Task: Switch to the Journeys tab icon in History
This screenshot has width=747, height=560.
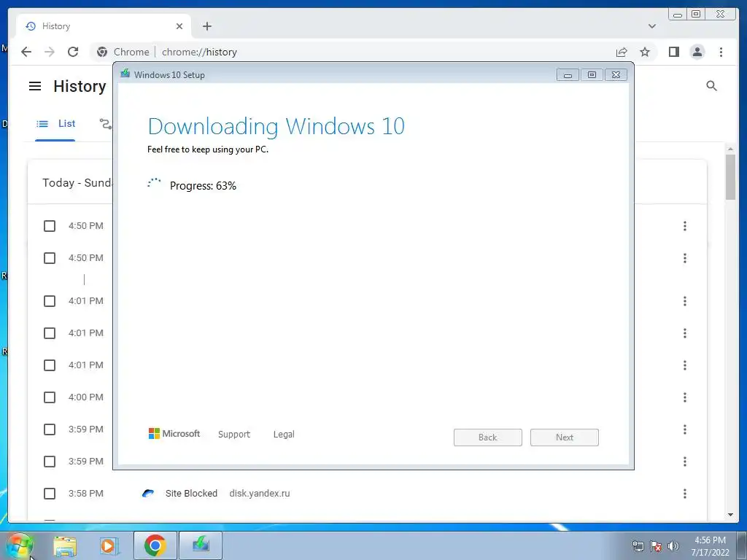Action: (105, 124)
